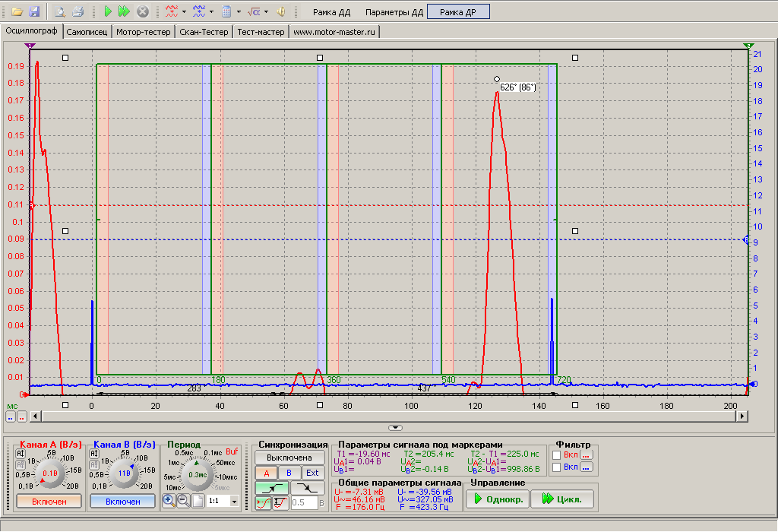
Task: Open the 1:1 zoom ratio dropdown
Action: 234,502
